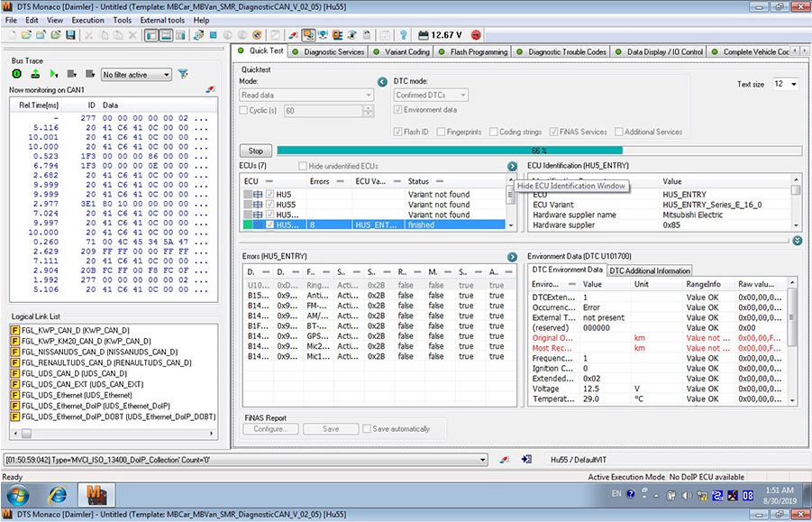Open the DTC mode Confirmed DTCs dropdown
The width and height of the screenshot is (812, 522).
click(x=432, y=96)
